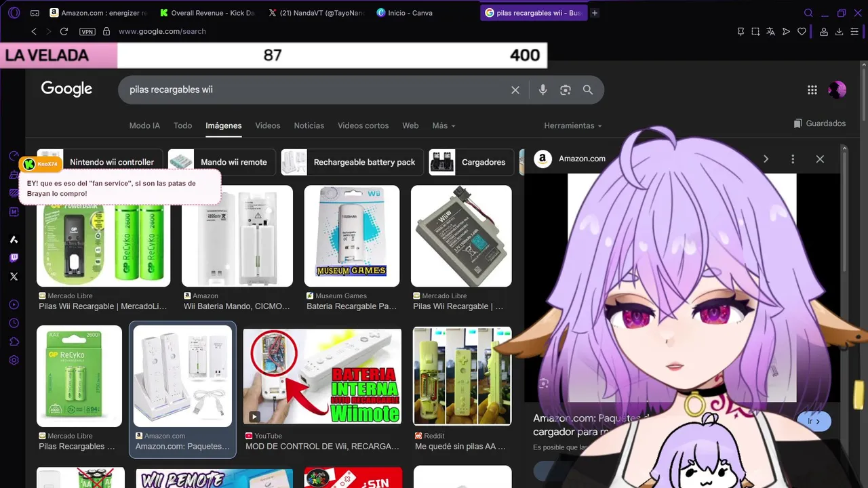Switch to the Noticias results tab
This screenshot has height=488, width=868.
(x=309, y=125)
